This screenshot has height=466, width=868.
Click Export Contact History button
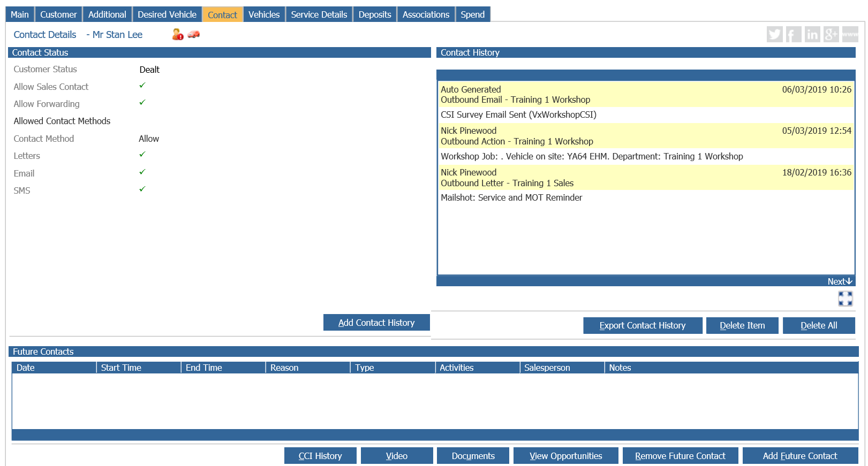point(643,325)
